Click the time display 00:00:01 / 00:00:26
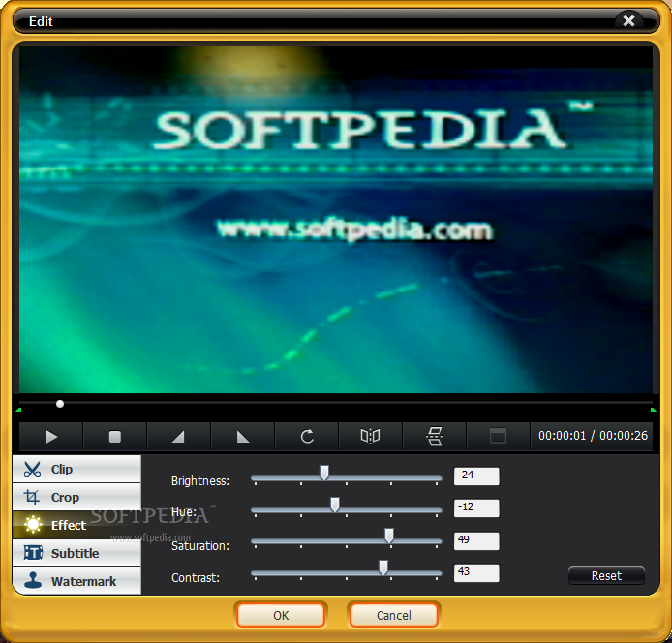Viewport: 672px width, 643px height. pyautogui.click(x=593, y=436)
